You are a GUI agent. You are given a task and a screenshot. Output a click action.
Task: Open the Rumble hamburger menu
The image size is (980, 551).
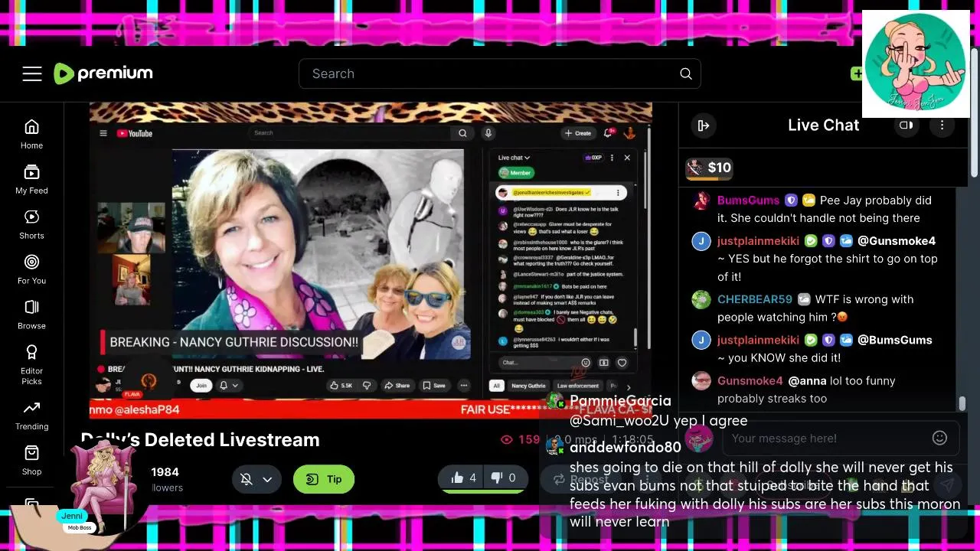(x=32, y=73)
